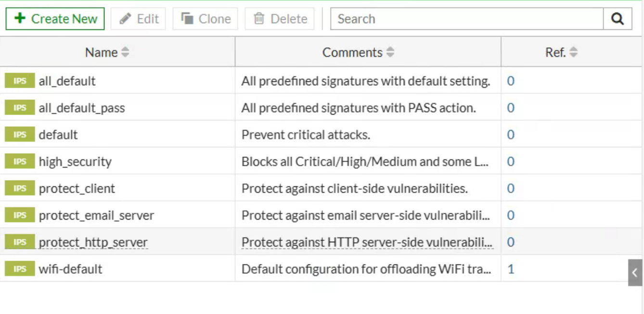Click IPS badge icon beside wifi-default

click(x=20, y=269)
